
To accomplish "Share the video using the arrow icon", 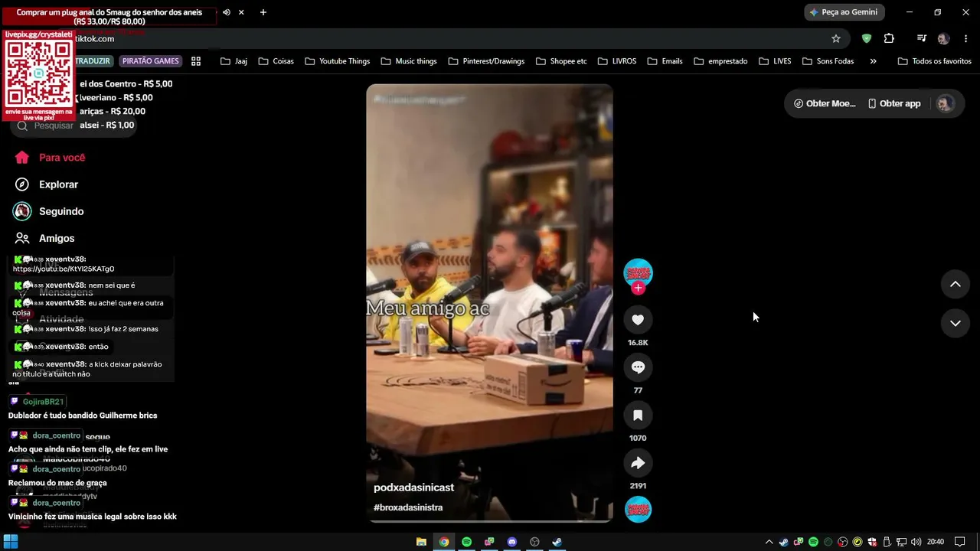I will pos(638,463).
